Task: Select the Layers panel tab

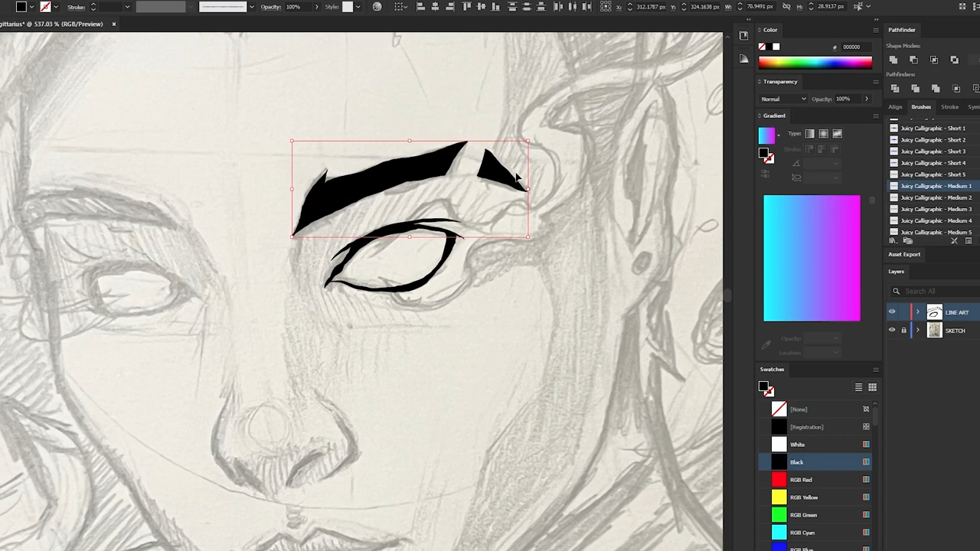Action: tap(896, 272)
